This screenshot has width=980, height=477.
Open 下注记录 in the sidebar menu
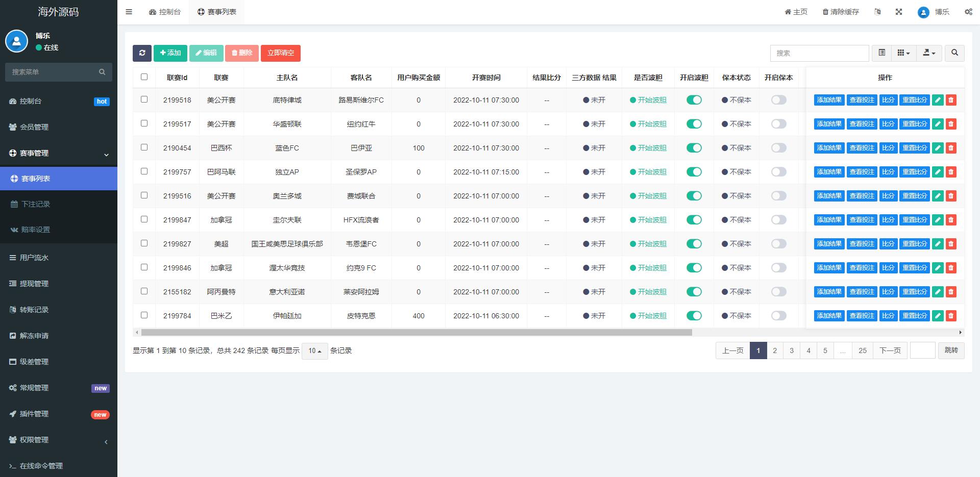pyautogui.click(x=36, y=204)
